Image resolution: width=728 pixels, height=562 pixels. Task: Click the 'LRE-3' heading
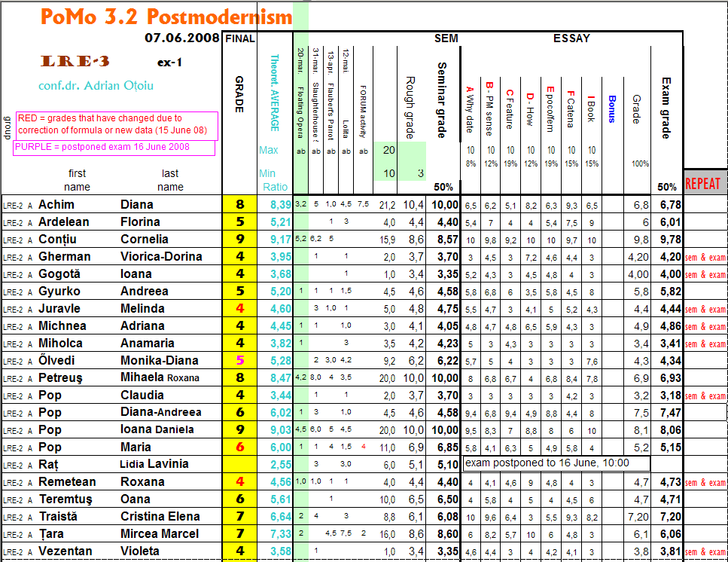click(x=75, y=61)
